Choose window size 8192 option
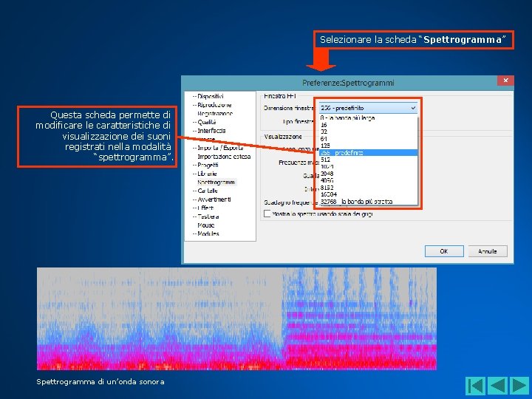 point(368,187)
